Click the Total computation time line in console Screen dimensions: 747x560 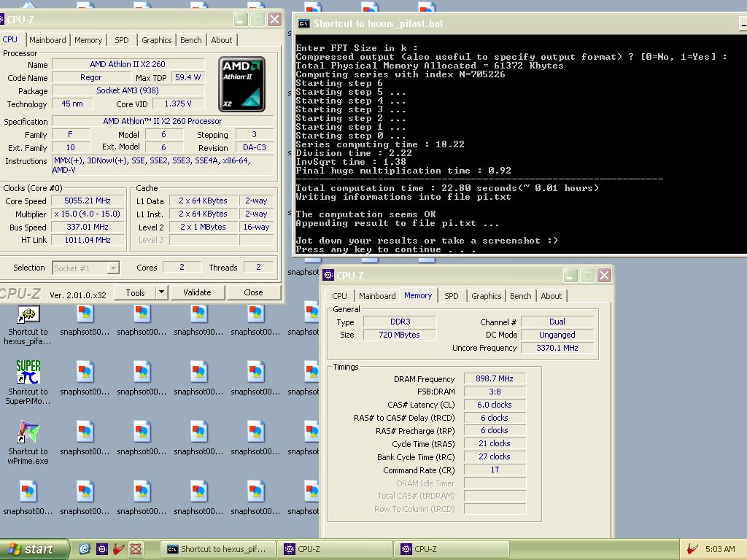(x=447, y=188)
